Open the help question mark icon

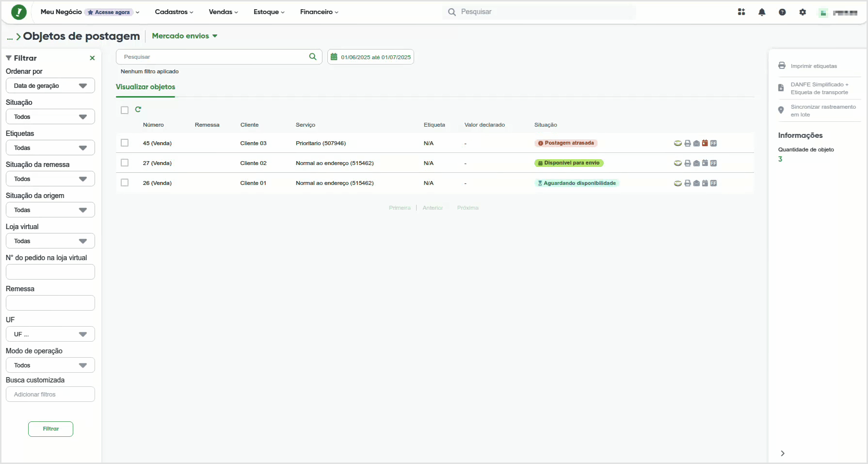(x=782, y=12)
